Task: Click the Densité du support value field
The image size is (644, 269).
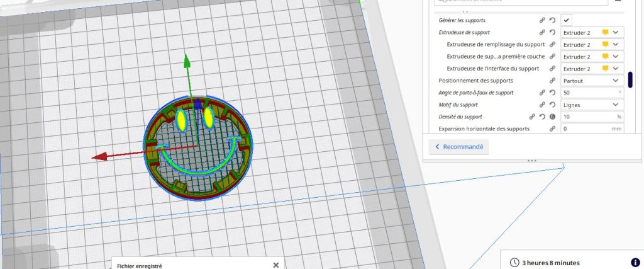Action: (588, 117)
